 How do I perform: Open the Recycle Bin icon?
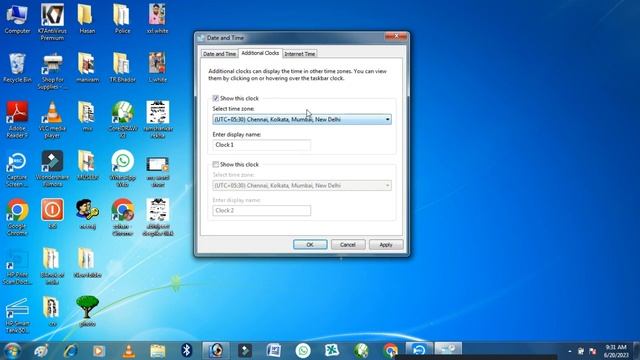[17, 67]
